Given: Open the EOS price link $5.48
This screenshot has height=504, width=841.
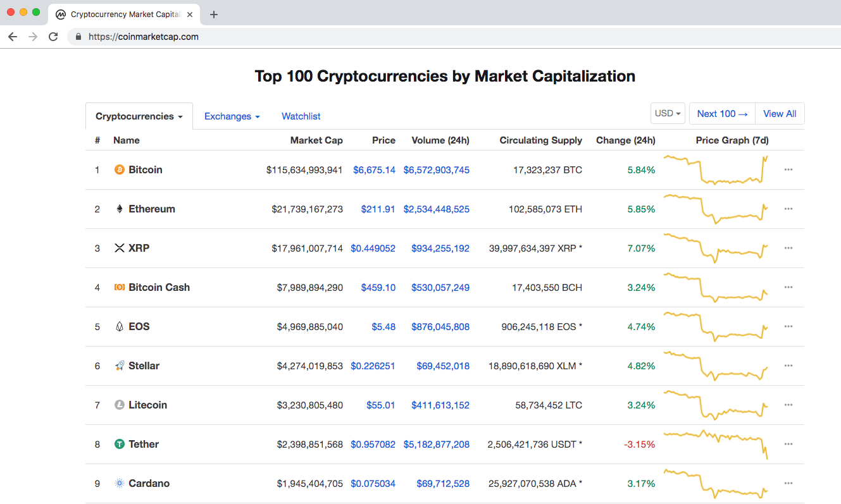Looking at the screenshot, I should (x=383, y=326).
